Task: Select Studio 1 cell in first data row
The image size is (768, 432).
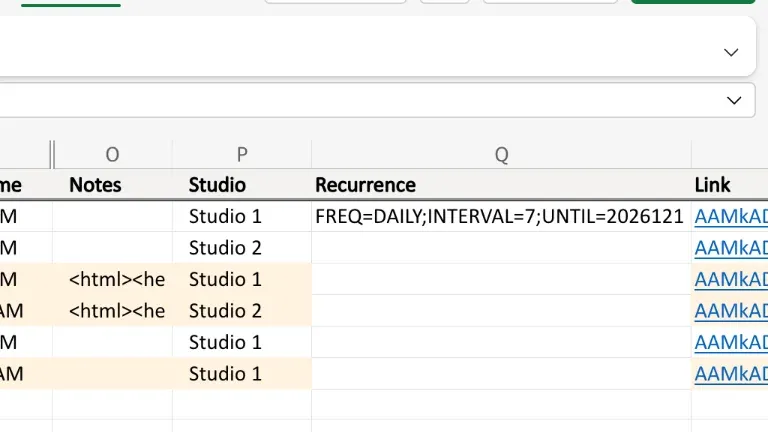Action: 242,216
